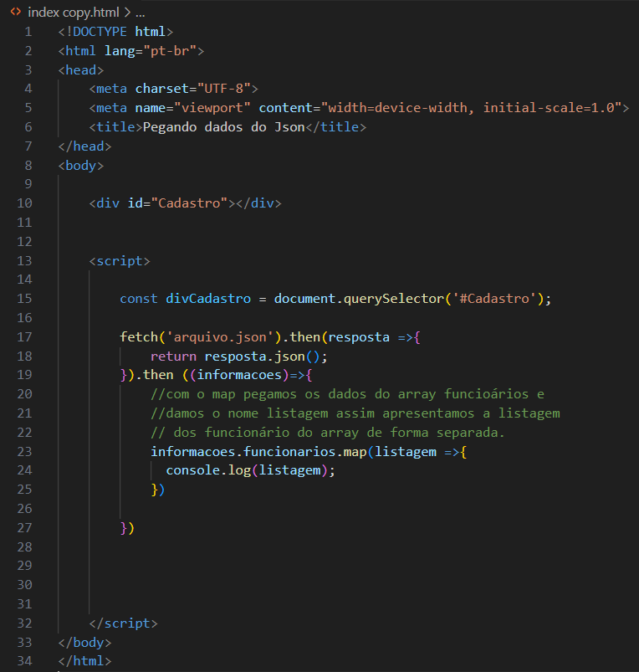Click 'document.querySelector' method call
This screenshot has width=639, height=672.
click(359, 299)
